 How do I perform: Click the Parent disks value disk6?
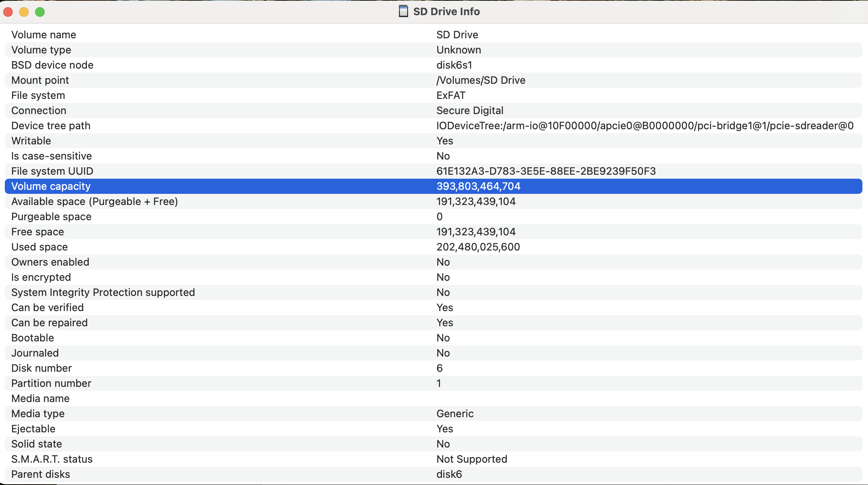click(x=449, y=474)
